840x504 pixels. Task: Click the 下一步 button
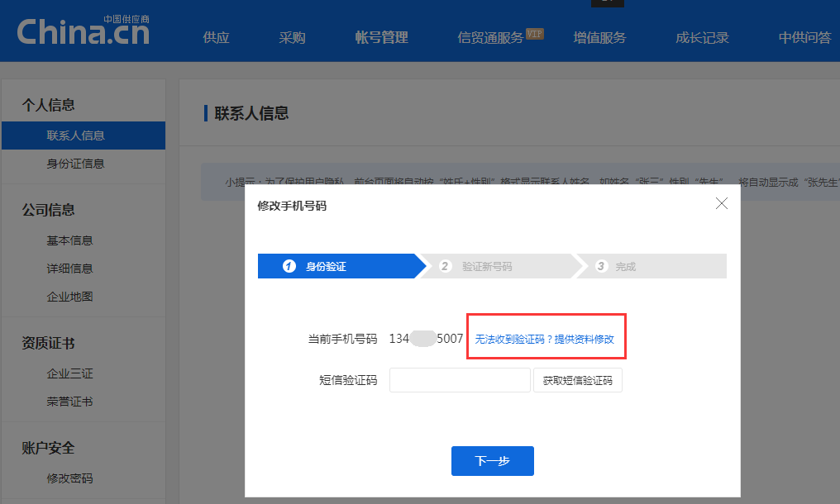pyautogui.click(x=492, y=460)
